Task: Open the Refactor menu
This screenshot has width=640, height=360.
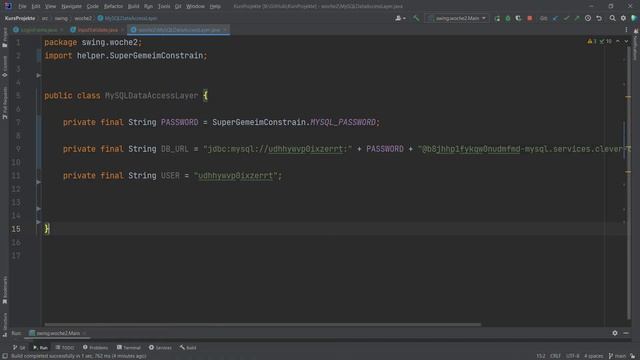Action: coord(113,7)
